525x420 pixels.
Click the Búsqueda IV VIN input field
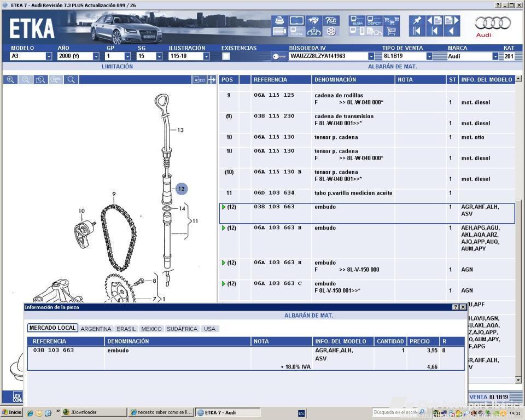[x=328, y=56]
